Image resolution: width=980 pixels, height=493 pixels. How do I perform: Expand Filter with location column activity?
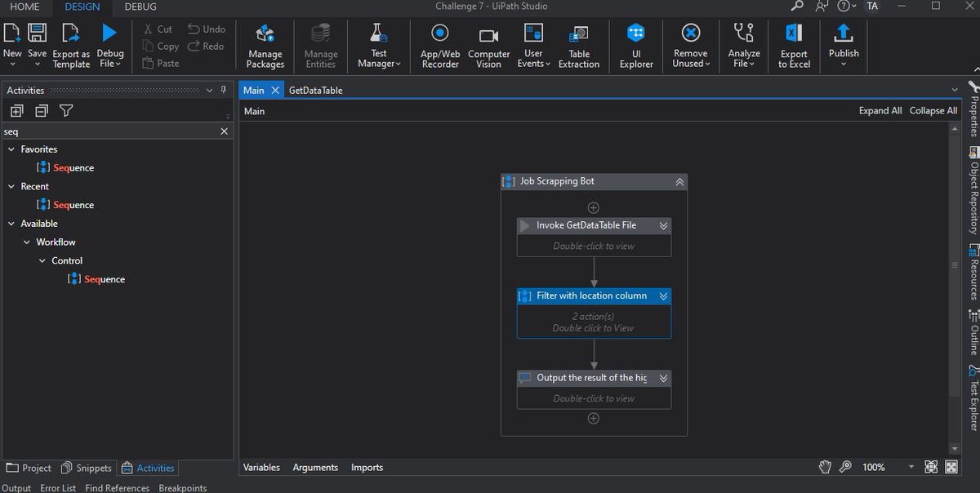(x=664, y=296)
